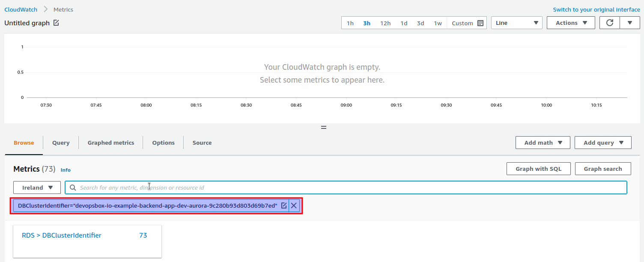Click the pencil icon to rename Untitled graph

pos(56,23)
